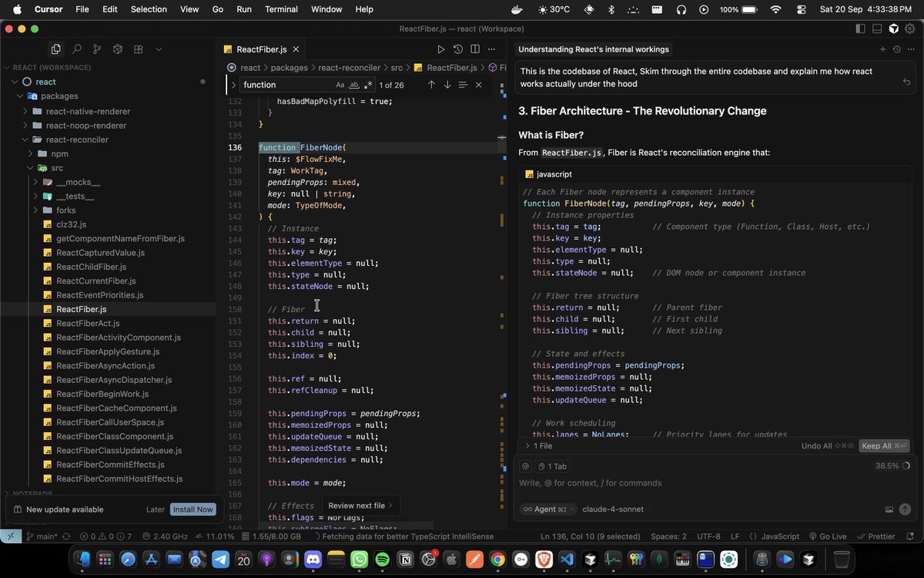Click Review next file
This screenshot has width=924, height=578.
point(360,506)
